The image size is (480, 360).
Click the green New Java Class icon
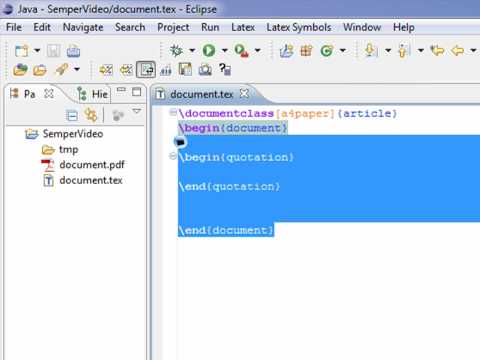[327, 51]
